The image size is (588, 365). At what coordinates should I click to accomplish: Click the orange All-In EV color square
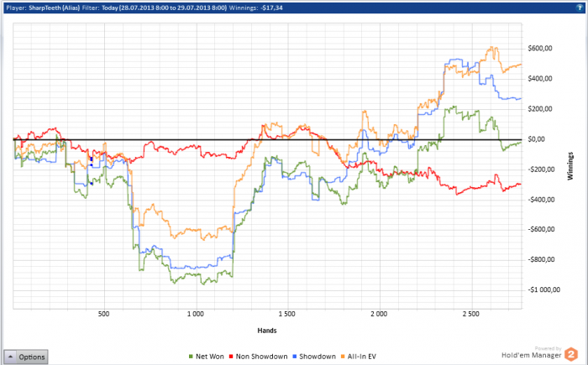(343, 357)
